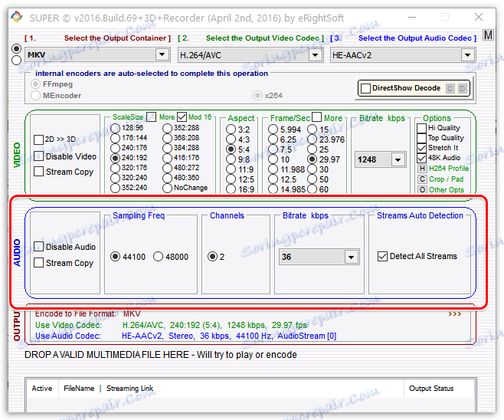Select the 16:9 aspect ratio
This screenshot has width=504, height=420.
232,189
